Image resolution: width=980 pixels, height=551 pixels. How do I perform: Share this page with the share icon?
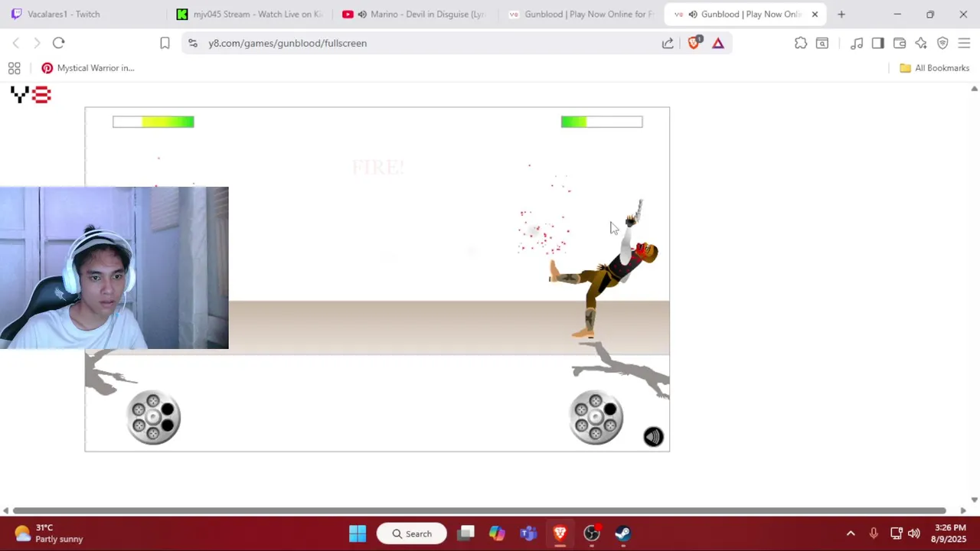click(668, 43)
